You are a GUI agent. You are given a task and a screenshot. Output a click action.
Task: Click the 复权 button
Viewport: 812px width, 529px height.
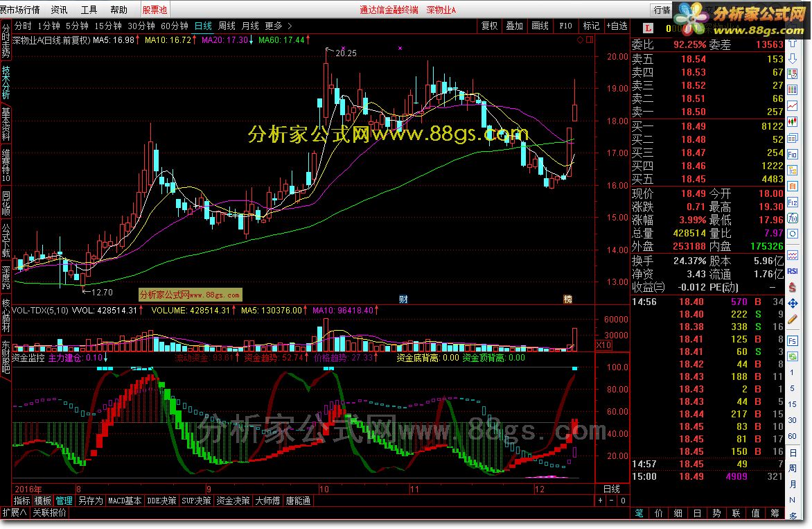pyautogui.click(x=489, y=26)
